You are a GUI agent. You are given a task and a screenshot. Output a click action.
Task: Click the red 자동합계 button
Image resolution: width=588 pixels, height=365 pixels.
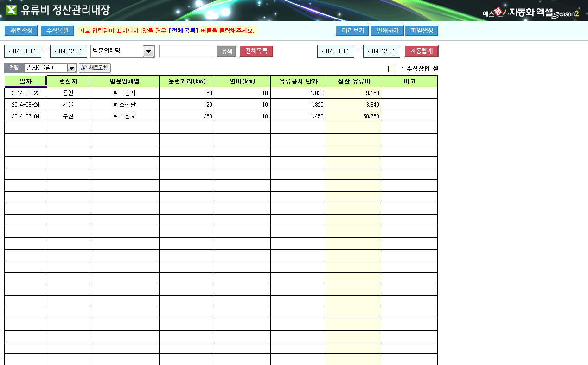pos(422,51)
